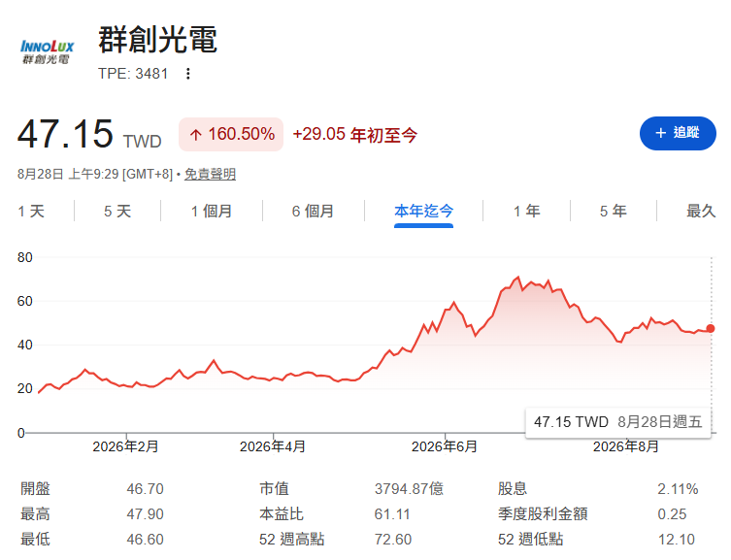
Task: Click the 開盤 label
Action: (35, 489)
